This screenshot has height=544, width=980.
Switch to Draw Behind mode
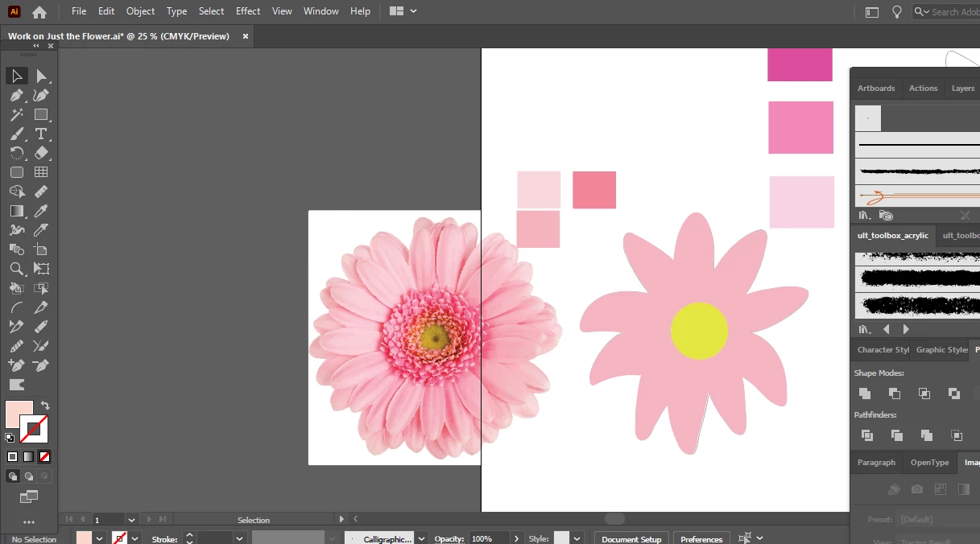29,476
